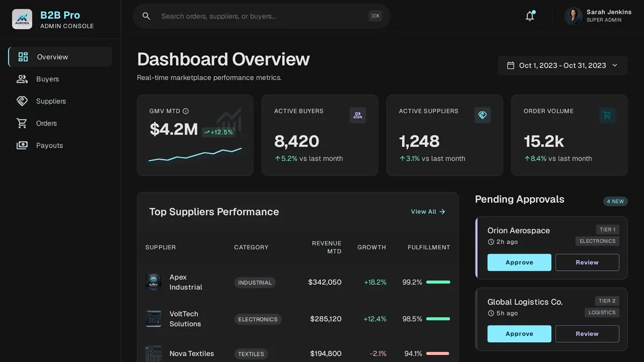
Task: Review Orion Aerospace application
Action: click(587, 262)
